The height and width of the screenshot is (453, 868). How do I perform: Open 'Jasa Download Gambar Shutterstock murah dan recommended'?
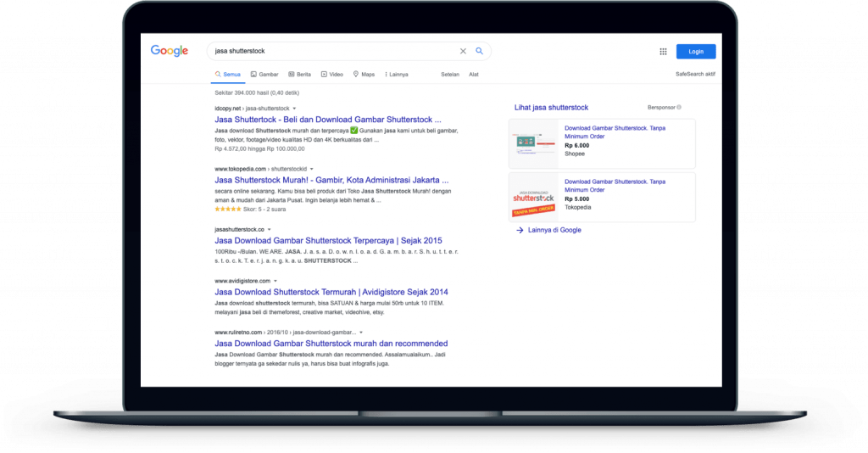click(331, 344)
